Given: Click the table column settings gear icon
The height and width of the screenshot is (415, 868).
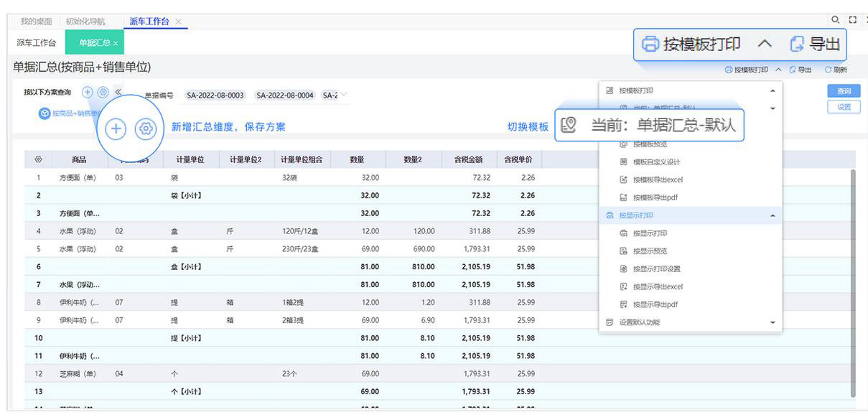Looking at the screenshot, I should (x=38, y=159).
